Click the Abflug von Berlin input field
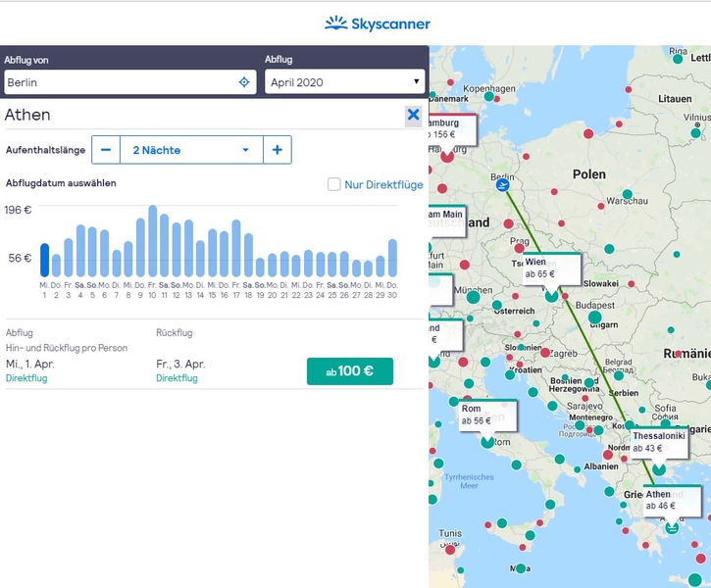The height and width of the screenshot is (588, 711). tap(130, 82)
